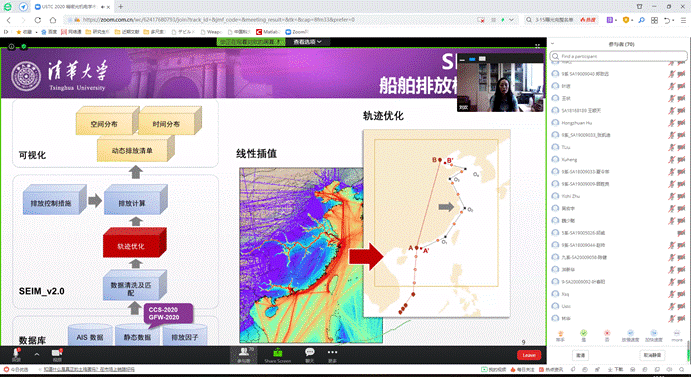The height and width of the screenshot is (377, 691).
Task: Click the 下载 downloads item in status bar
Action: click(616, 370)
